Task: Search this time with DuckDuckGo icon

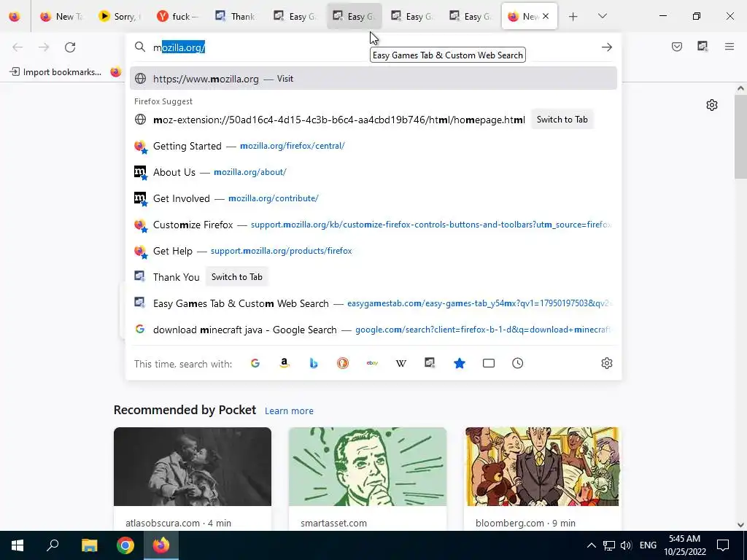Action: pyautogui.click(x=343, y=363)
